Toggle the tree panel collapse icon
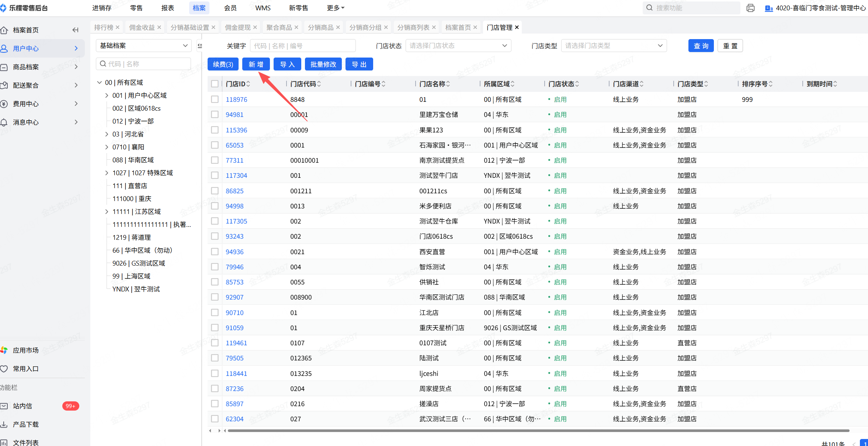868x446 pixels. (200, 46)
